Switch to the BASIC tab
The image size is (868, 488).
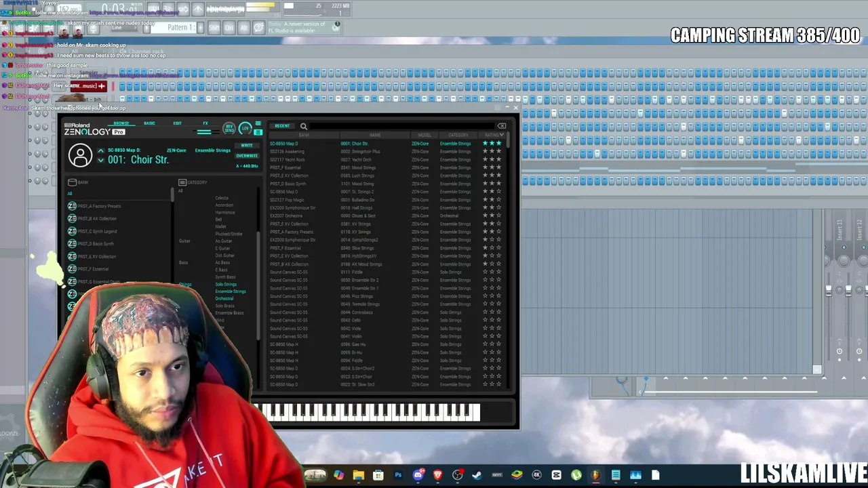[x=149, y=123]
